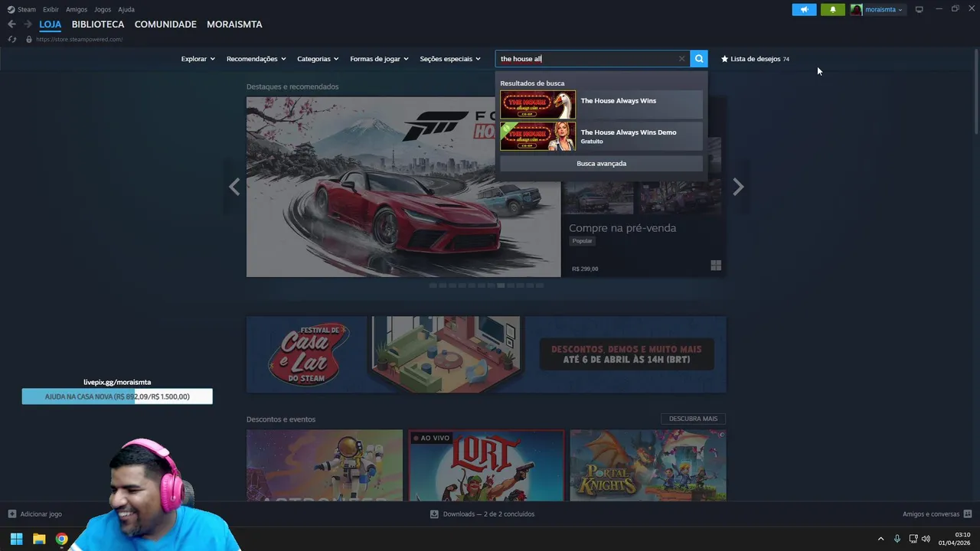980x551 pixels.
Task: Switch to the COMUNIDADE tab
Action: tap(165, 24)
